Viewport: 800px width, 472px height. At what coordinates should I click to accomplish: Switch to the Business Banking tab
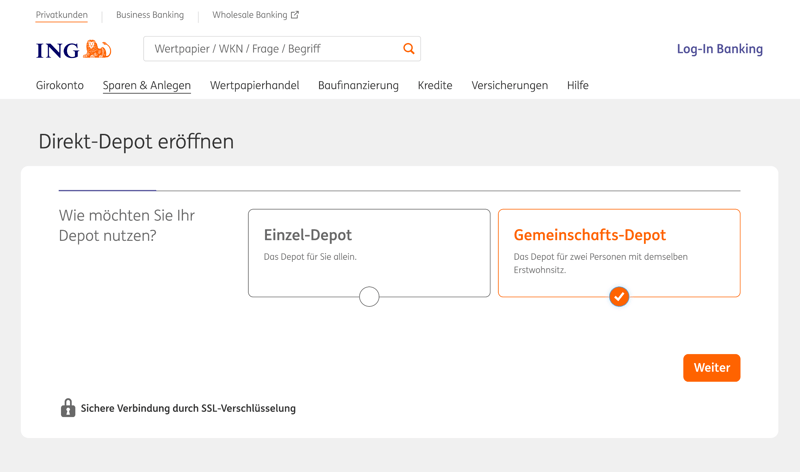point(150,15)
